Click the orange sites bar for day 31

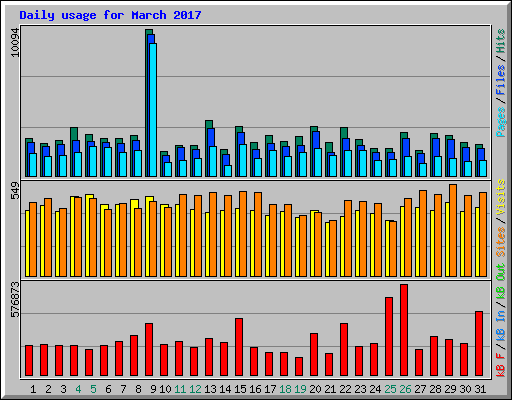483,234
